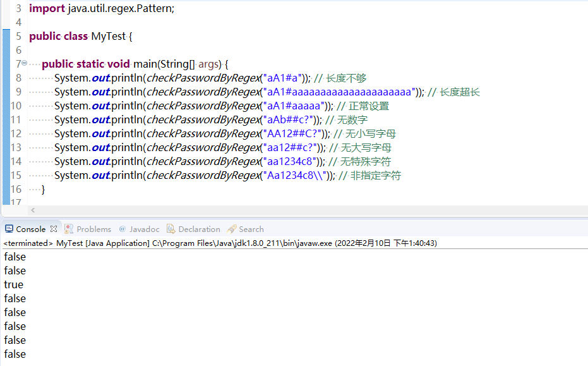This screenshot has height=366, width=588.
Task: Open the Javadoc tab
Action: tap(145, 229)
